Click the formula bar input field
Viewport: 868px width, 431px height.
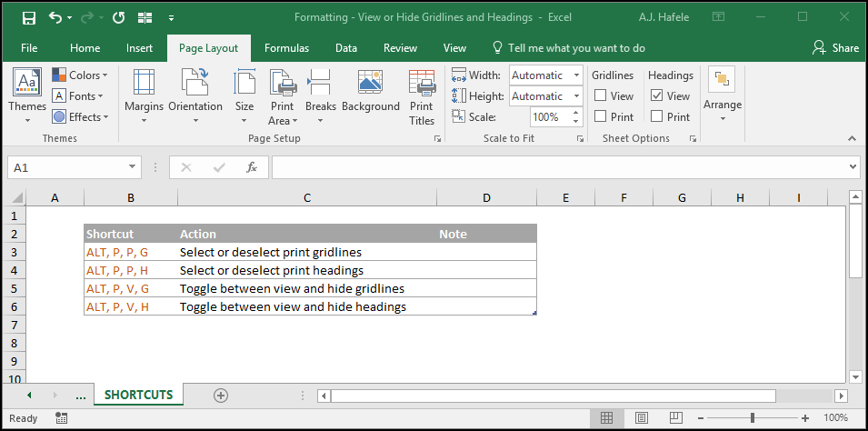pyautogui.click(x=559, y=167)
